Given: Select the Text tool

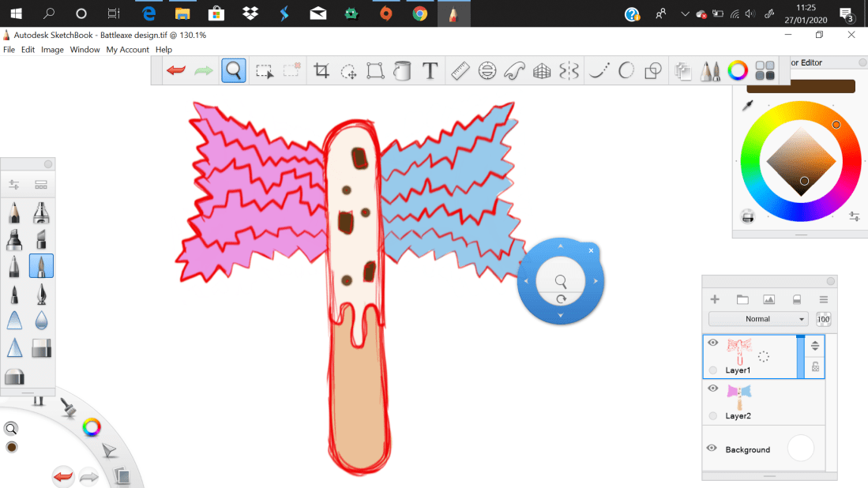Looking at the screenshot, I should (430, 71).
